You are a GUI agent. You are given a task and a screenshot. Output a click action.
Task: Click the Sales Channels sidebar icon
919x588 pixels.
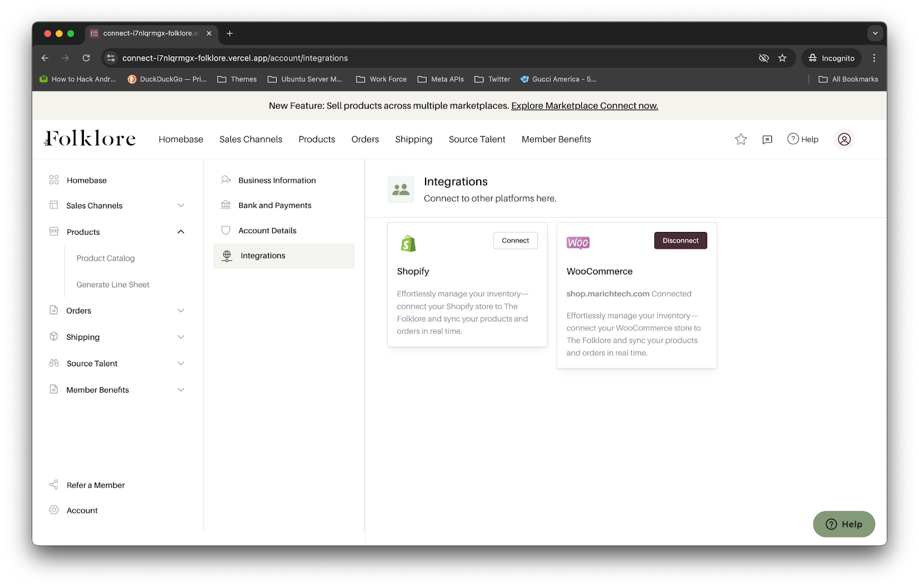coord(54,205)
